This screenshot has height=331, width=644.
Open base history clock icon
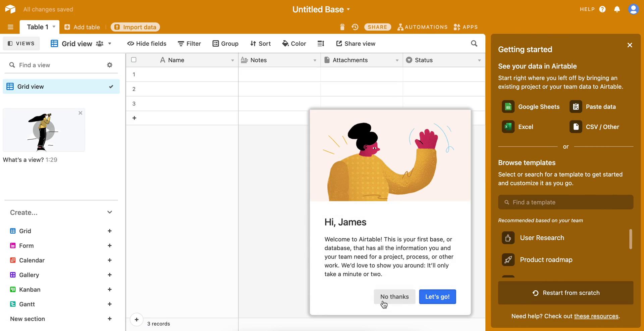[355, 27]
